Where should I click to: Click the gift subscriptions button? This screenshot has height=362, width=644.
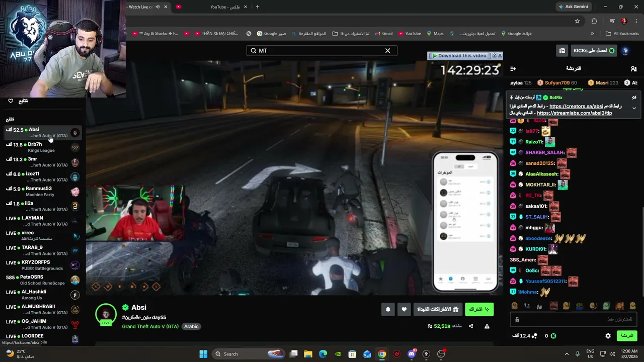(438, 310)
